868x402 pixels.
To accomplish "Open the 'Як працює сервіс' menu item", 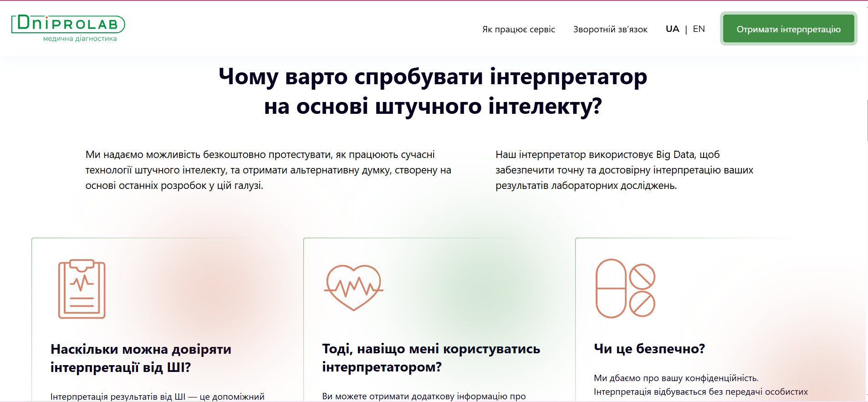I will 518,29.
